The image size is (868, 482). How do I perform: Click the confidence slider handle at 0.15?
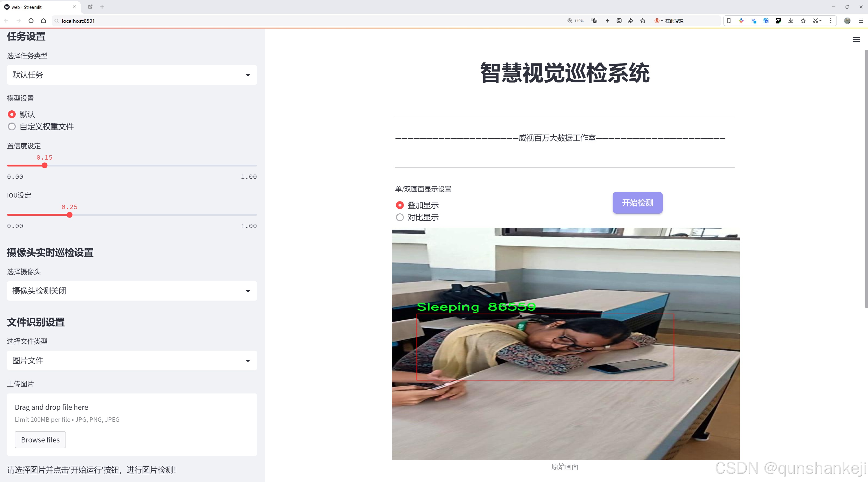(45, 166)
